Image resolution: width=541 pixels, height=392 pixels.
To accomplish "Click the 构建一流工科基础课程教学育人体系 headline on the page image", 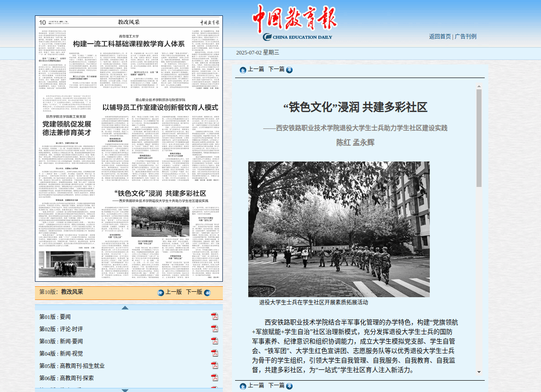I will click(129, 44).
